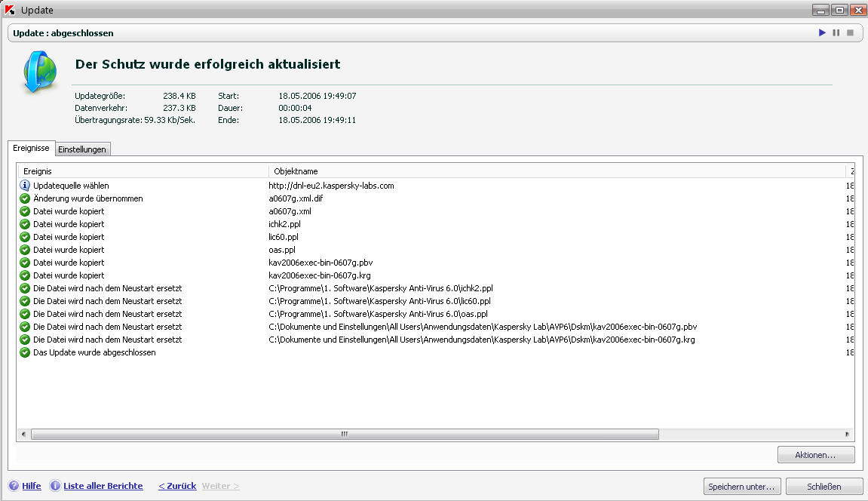This screenshot has height=501, width=868.
Task: Start the update with the play icon
Action: pyautogui.click(x=822, y=33)
